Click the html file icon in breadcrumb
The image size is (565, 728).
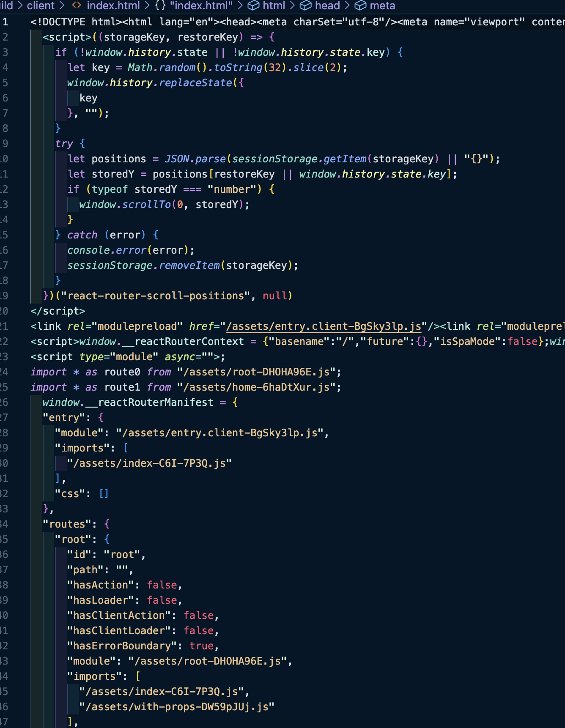click(77, 5)
